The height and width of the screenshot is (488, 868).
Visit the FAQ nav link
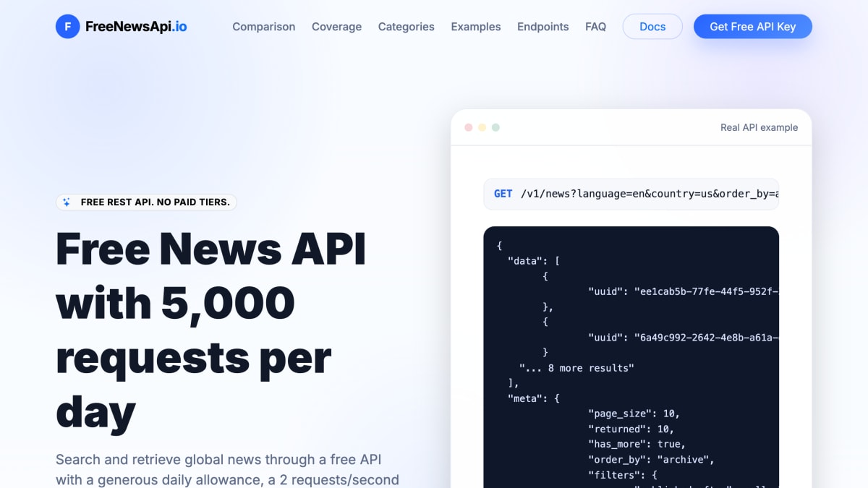[x=595, y=27]
